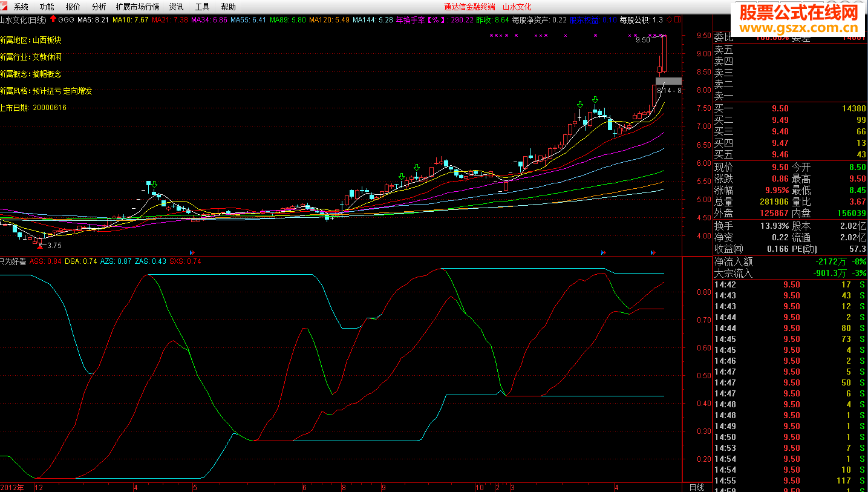Click the MA120: 5.49 label
The height and width of the screenshot is (492, 868).
point(330,20)
